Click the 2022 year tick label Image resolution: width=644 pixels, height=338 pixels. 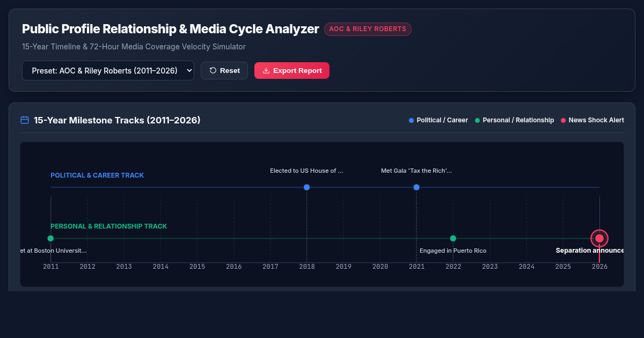click(x=453, y=267)
